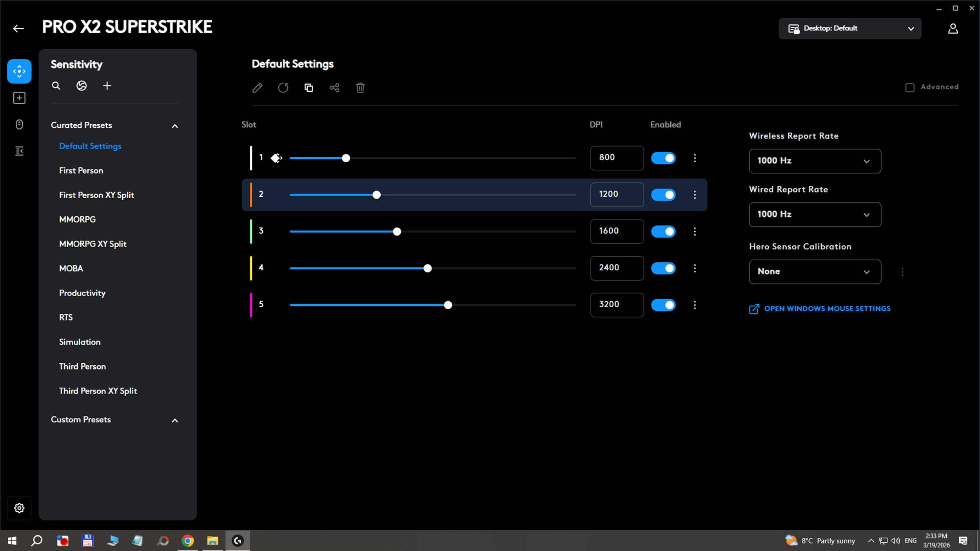Add a new sensitivity preset with the plus icon

pyautogui.click(x=107, y=86)
